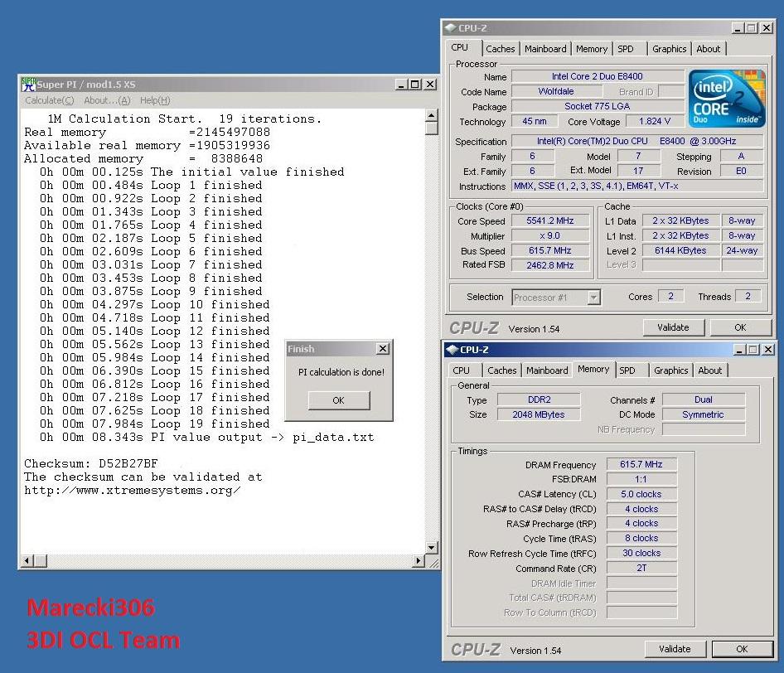Click Code Name value Wolfdale
This screenshot has width=784, height=673.
556,91
